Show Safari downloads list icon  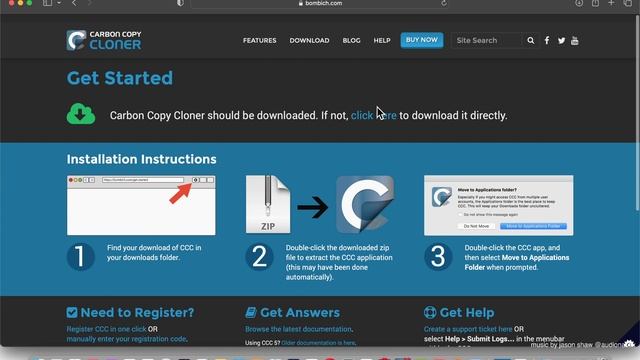click(579, 3)
